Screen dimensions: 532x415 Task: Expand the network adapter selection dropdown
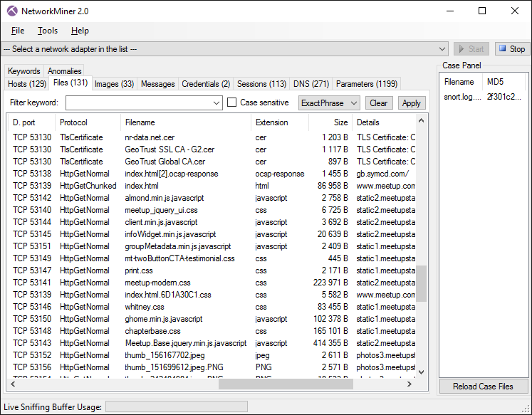pyautogui.click(x=443, y=49)
